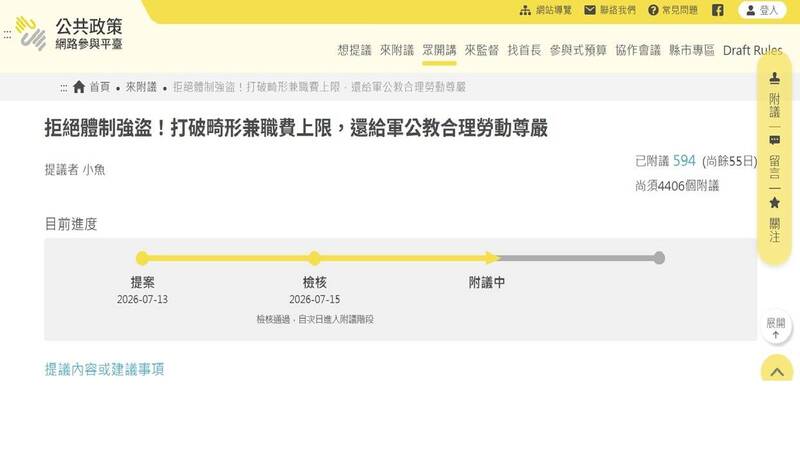Viewport: 800px width, 463px height.
Task: Visit the Facebook page icon
Action: point(718,10)
